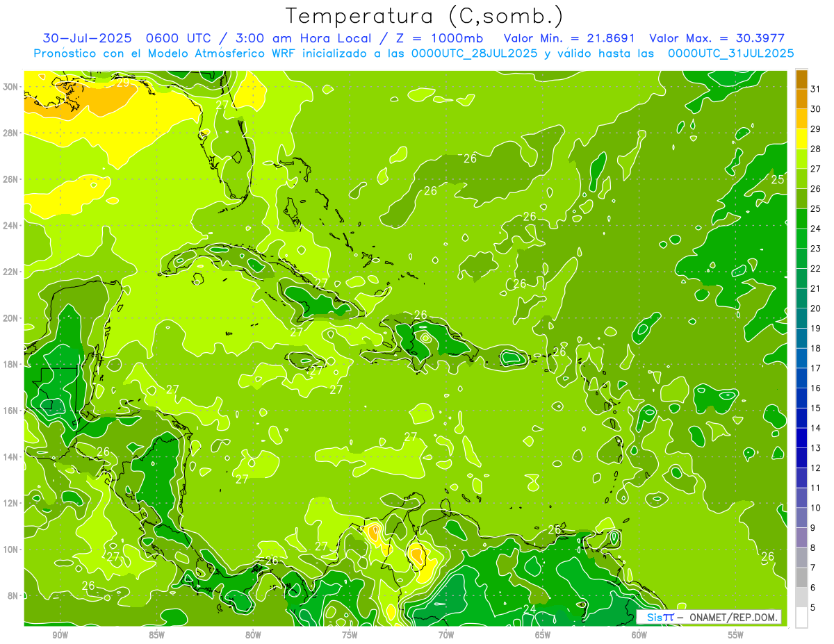
Task: Click the 28N latitude axis label
Action: click(11, 133)
